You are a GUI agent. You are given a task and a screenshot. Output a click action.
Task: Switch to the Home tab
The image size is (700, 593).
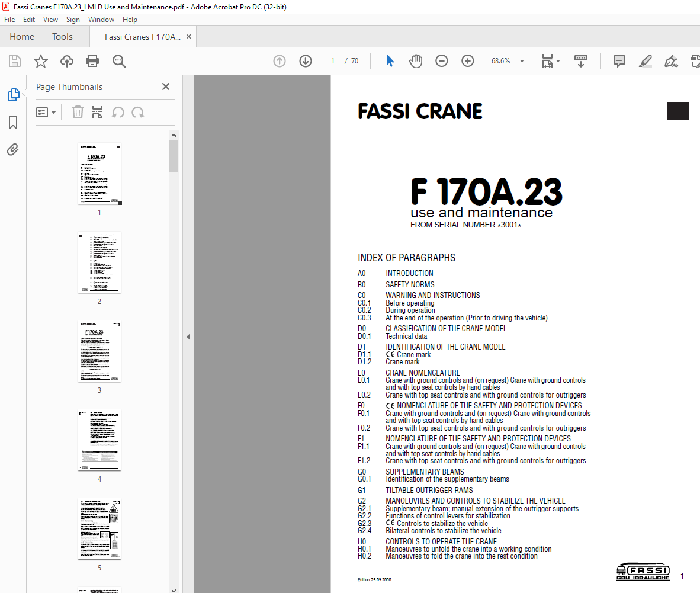(x=22, y=37)
